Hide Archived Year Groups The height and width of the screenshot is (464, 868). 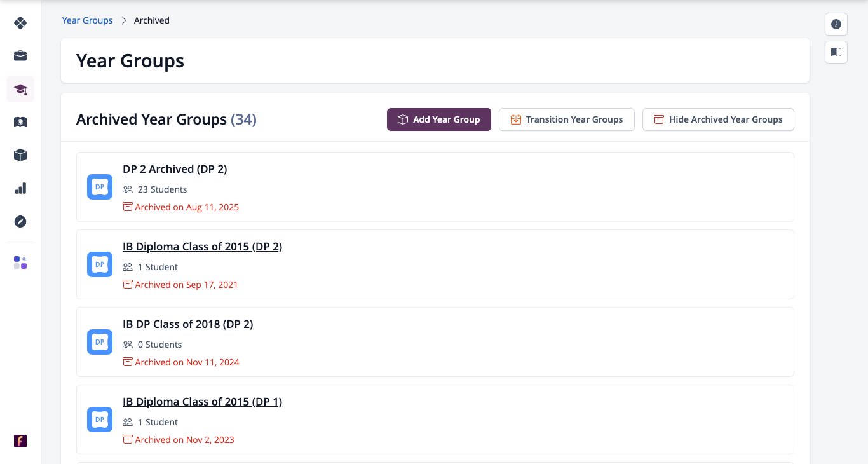click(x=718, y=119)
